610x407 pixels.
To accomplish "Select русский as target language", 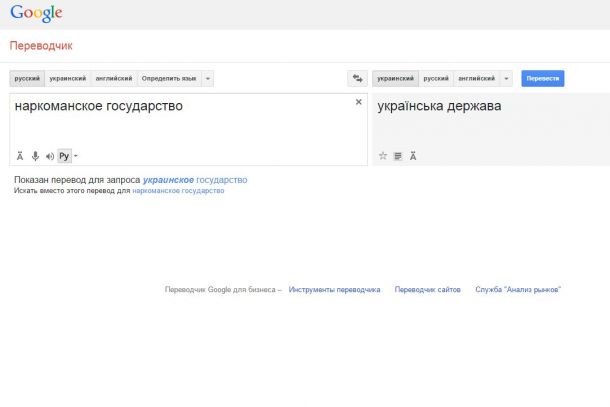I will click(436, 79).
